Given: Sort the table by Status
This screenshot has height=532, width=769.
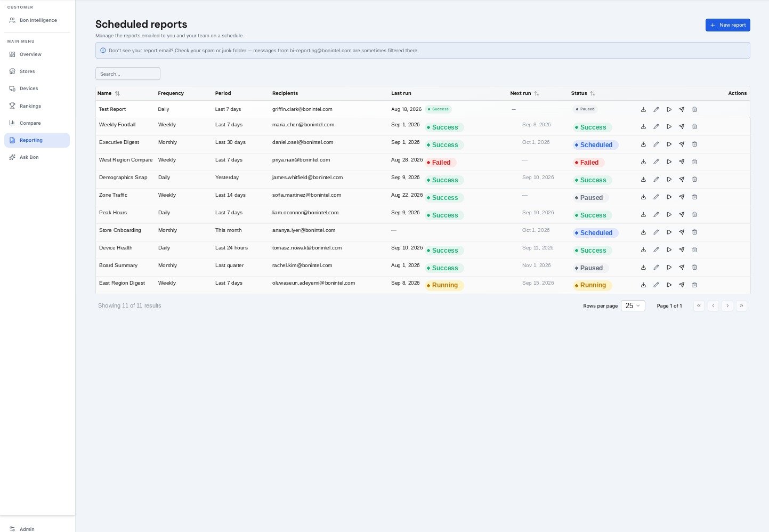Looking at the screenshot, I should tap(583, 93).
